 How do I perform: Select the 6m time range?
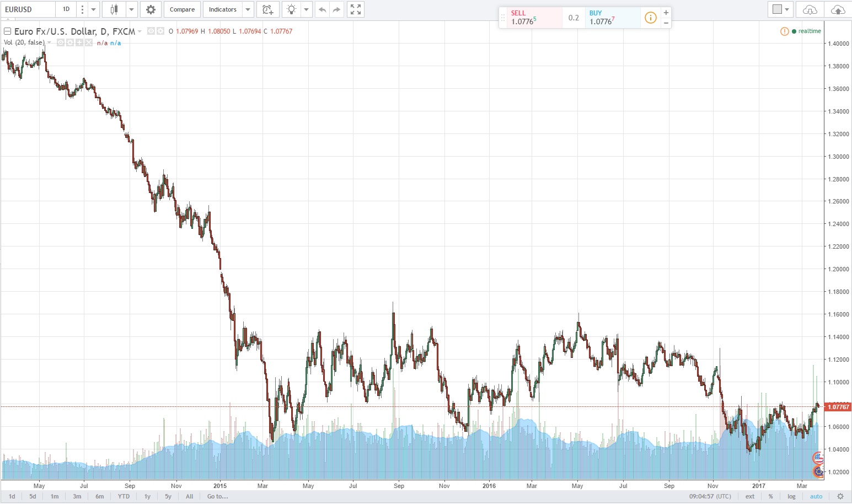[x=100, y=496]
